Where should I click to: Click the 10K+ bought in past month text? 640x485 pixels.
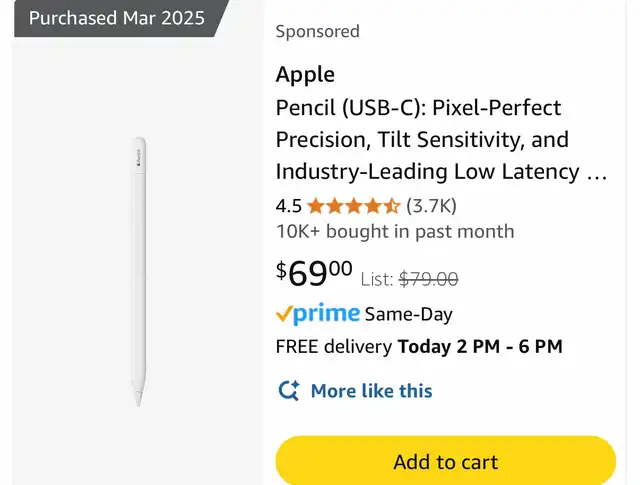[x=394, y=231]
